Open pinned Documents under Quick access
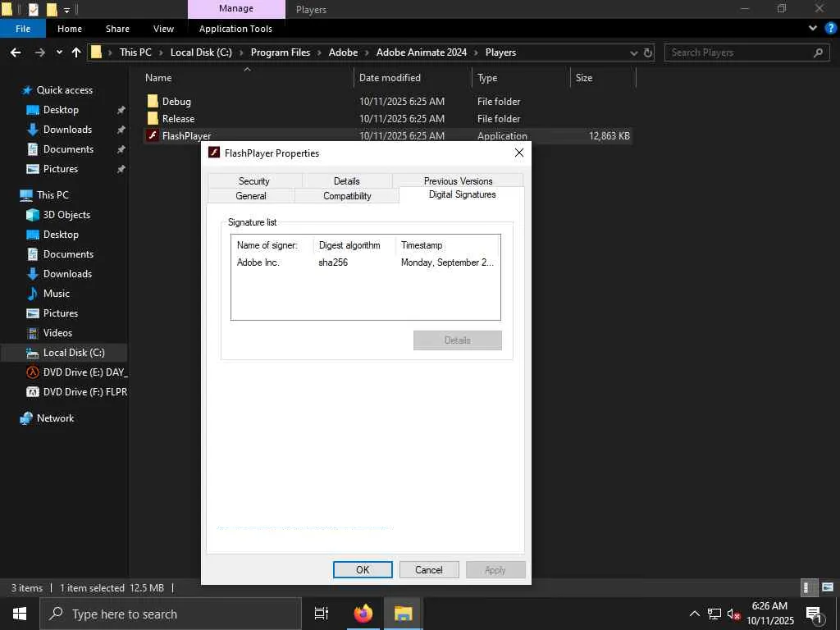The image size is (840, 630). [68, 149]
